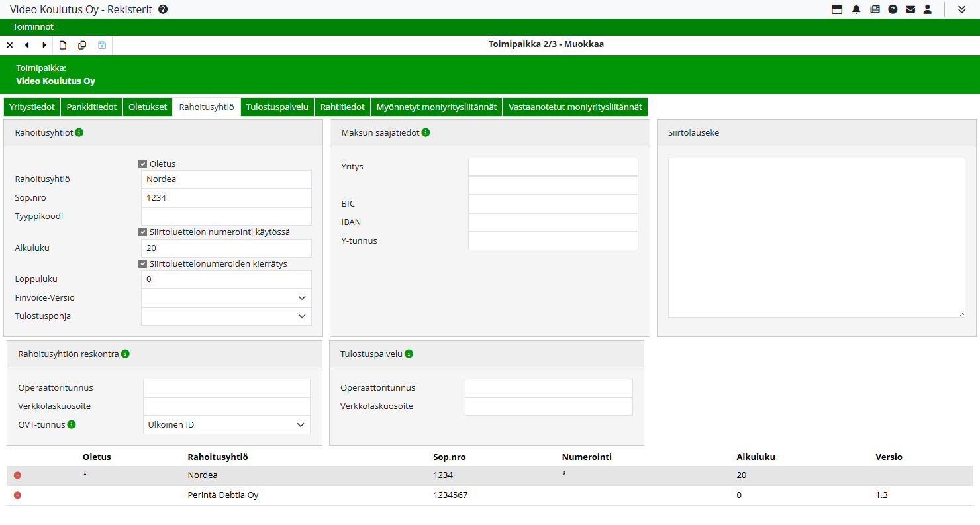Open the user profile icon

click(x=928, y=9)
